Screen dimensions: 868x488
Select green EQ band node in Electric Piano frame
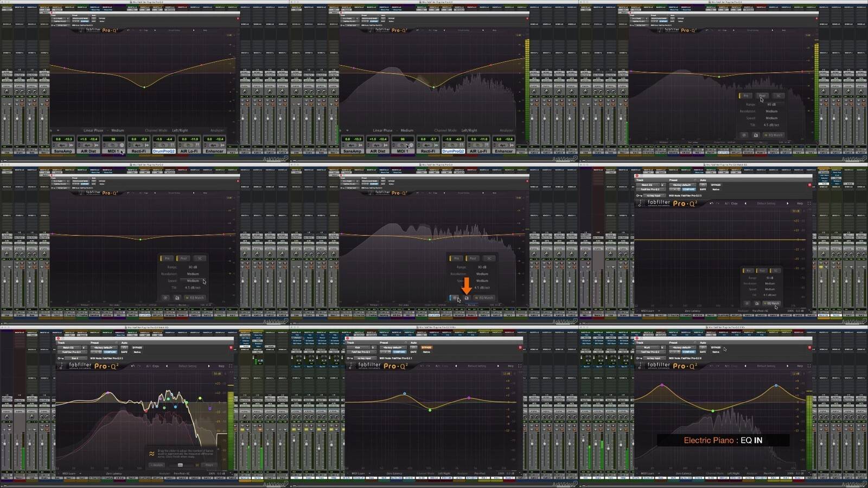tap(713, 411)
